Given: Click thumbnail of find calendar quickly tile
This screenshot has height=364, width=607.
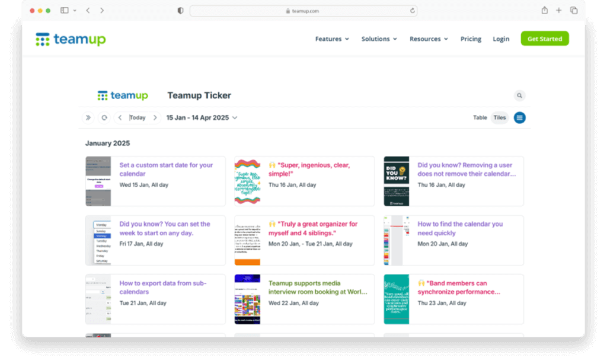Looking at the screenshot, I should (397, 241).
